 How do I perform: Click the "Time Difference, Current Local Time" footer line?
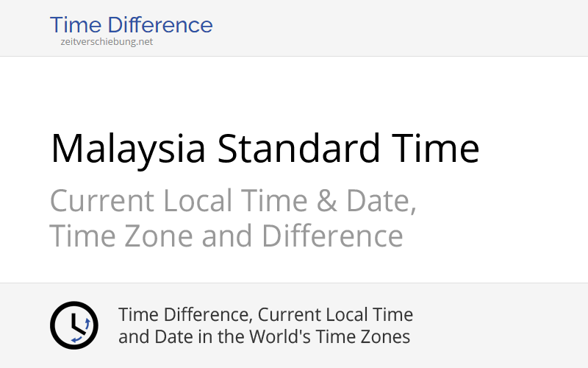pos(265,315)
